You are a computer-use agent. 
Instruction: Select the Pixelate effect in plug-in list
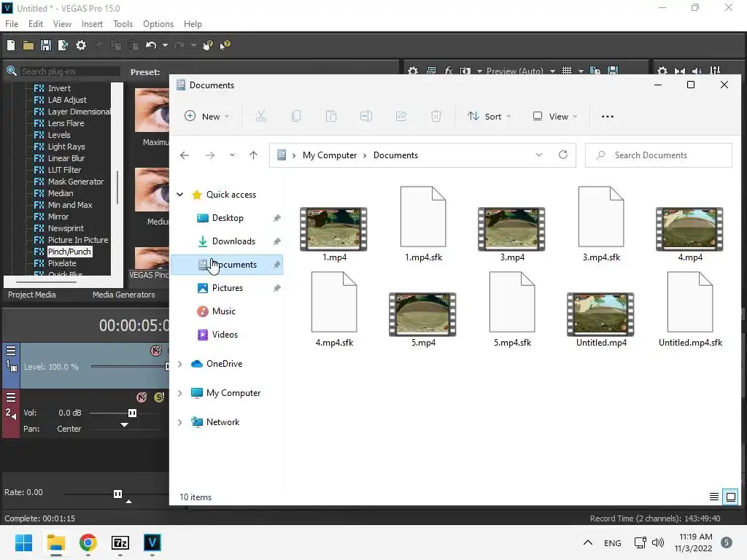click(62, 263)
